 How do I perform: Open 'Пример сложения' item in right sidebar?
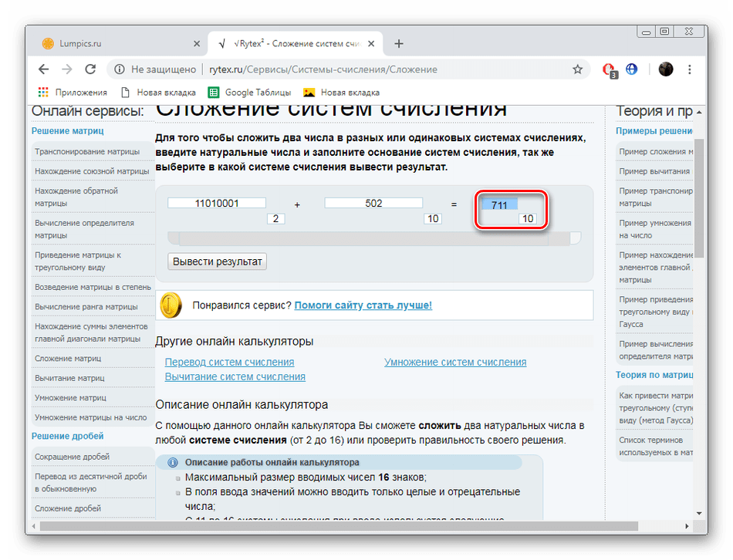655,151
